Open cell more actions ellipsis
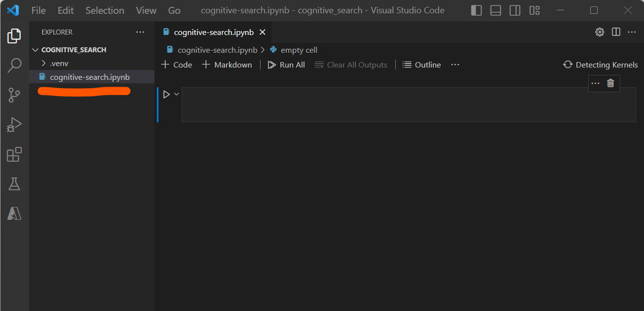 click(596, 83)
